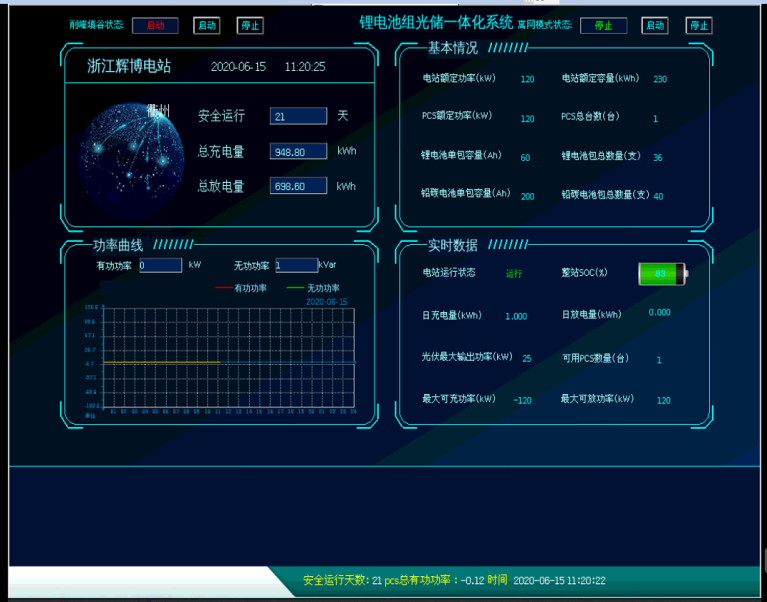This screenshot has width=767, height=602.
Task: Click the 铅碳电池包总数量(支) value 40
Action: tap(658, 197)
